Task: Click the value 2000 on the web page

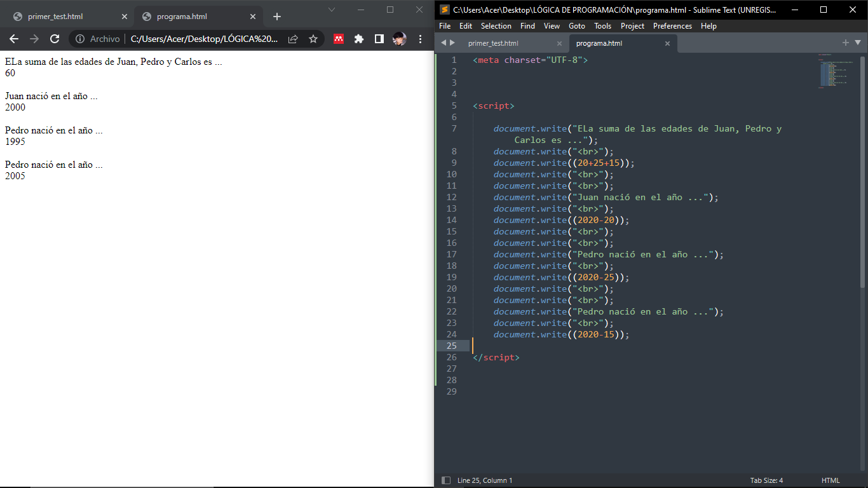Action: (x=15, y=107)
